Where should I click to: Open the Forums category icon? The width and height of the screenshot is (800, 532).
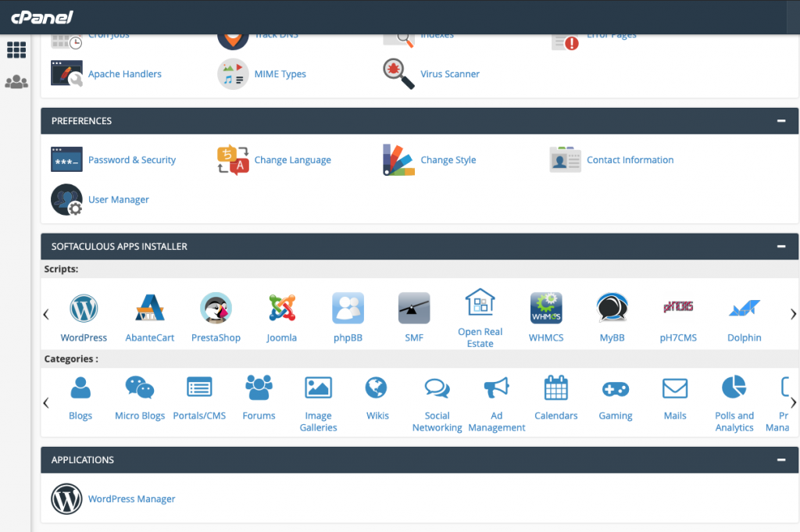[x=259, y=387]
